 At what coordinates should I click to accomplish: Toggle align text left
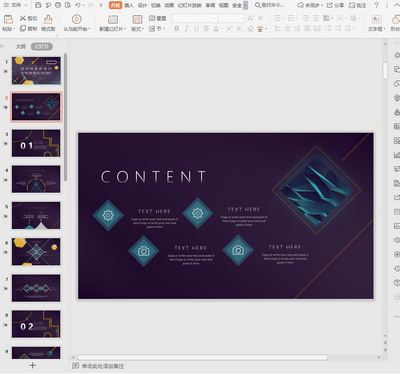pos(277,29)
